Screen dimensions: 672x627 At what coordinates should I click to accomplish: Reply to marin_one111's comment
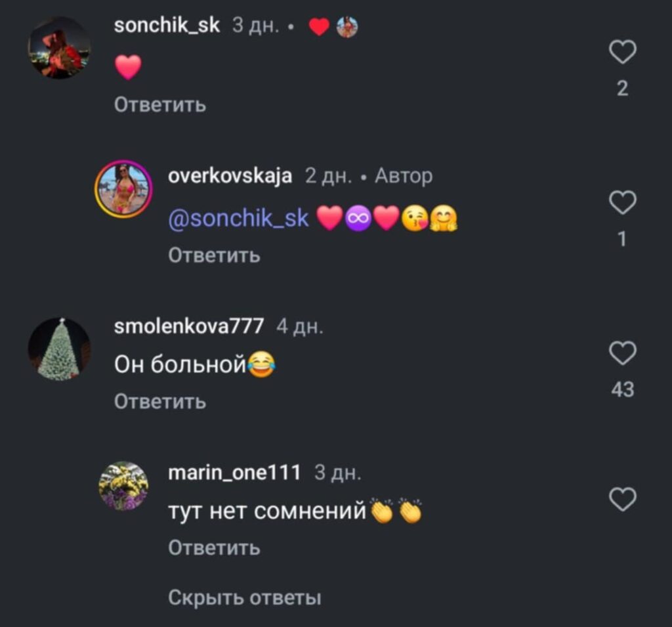214,548
